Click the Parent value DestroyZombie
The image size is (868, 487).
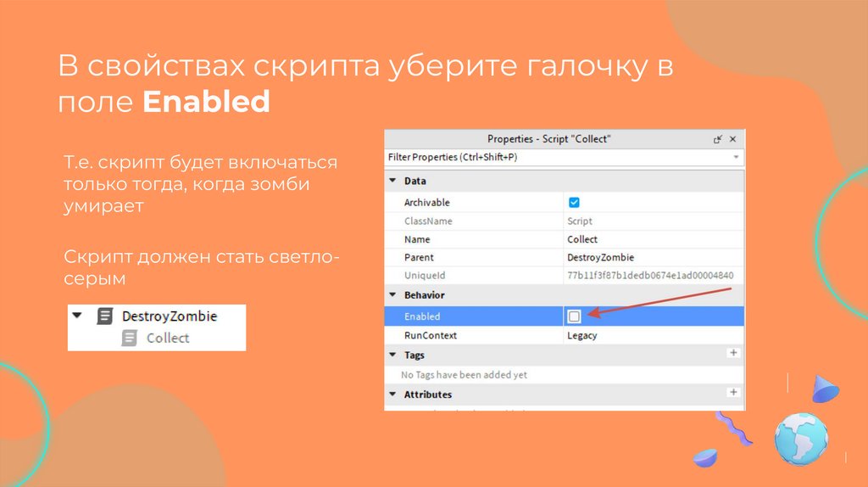point(601,258)
